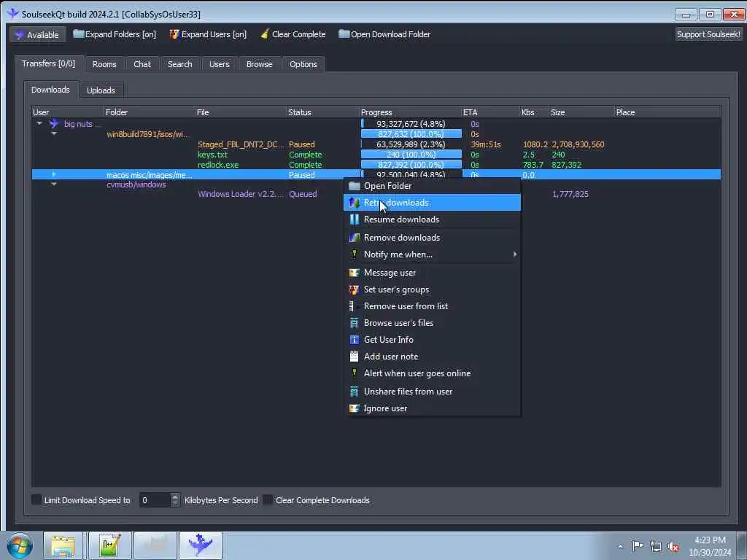747x560 pixels.
Task: Open the Users tab
Action: pyautogui.click(x=219, y=64)
